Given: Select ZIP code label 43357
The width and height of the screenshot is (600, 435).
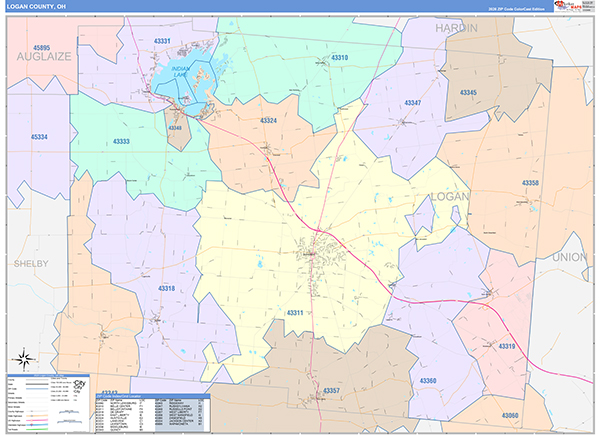Looking at the screenshot, I should (x=331, y=391).
